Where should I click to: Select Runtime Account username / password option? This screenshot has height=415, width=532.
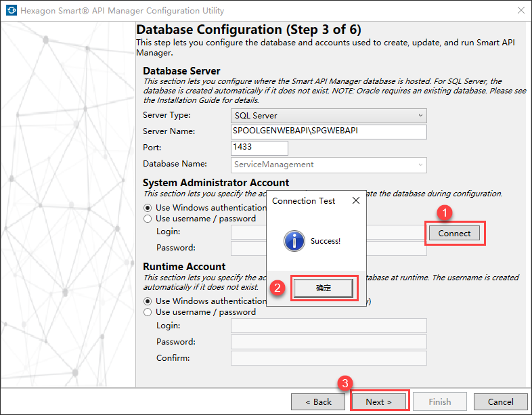coord(149,312)
